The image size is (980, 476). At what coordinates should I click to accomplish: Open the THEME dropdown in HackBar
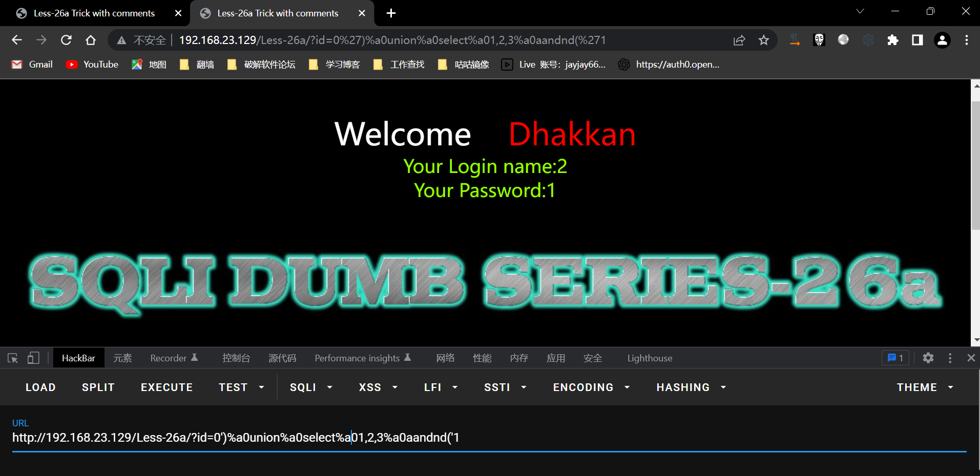[x=925, y=387]
